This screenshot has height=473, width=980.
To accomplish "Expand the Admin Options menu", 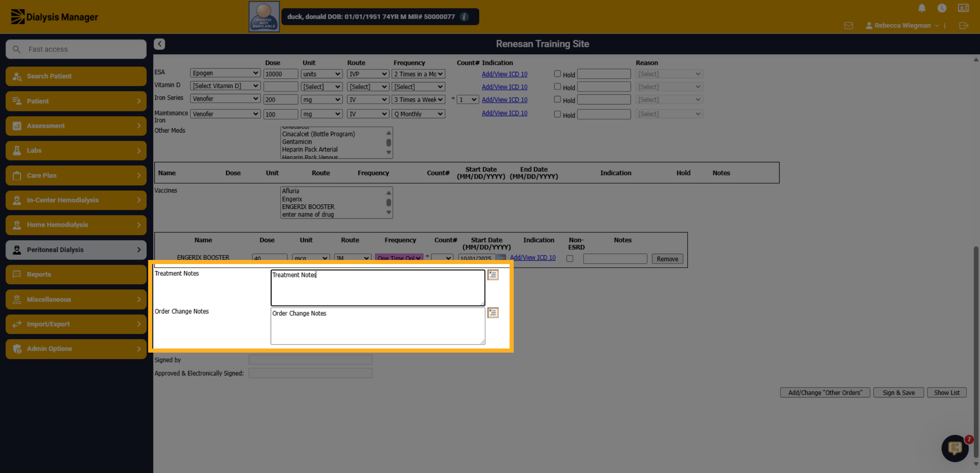I will (76, 349).
